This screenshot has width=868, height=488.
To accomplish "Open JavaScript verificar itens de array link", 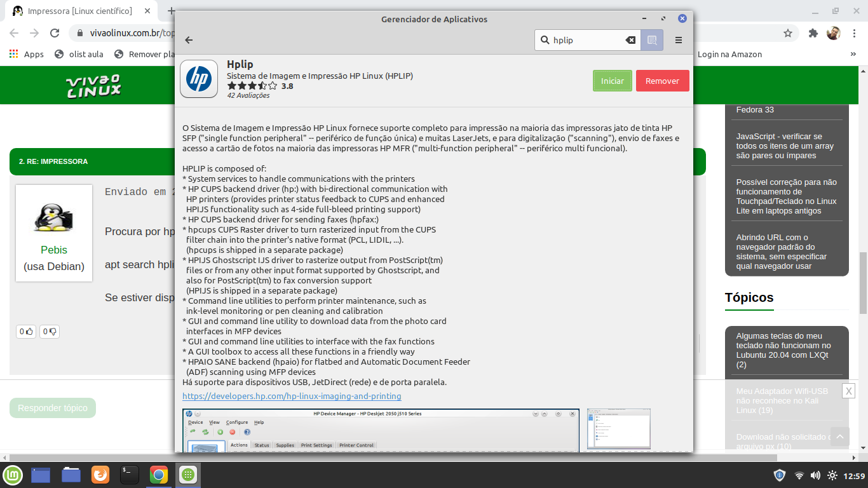I will (785, 146).
